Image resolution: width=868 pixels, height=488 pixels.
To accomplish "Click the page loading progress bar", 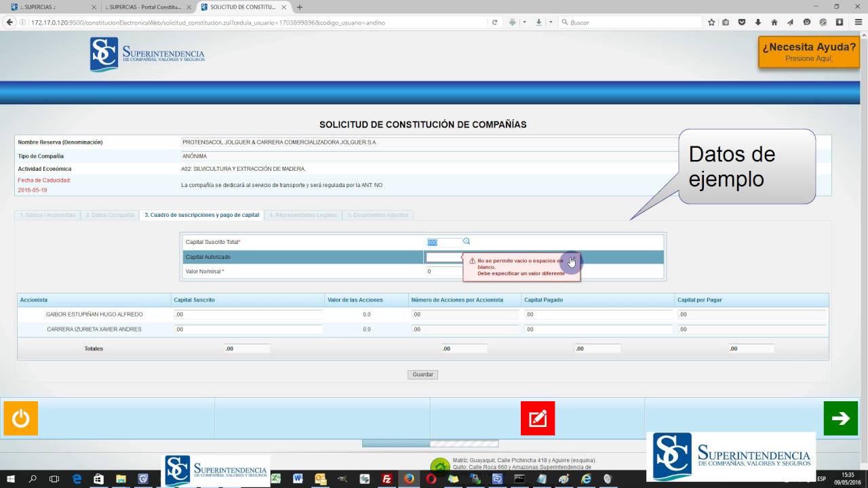I will [x=430, y=443].
